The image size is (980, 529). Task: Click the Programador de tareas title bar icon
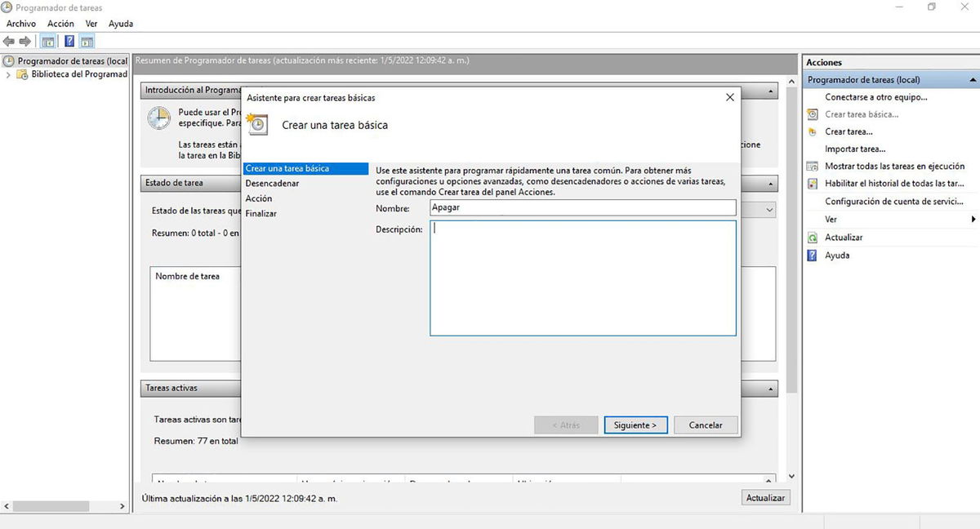coord(7,7)
